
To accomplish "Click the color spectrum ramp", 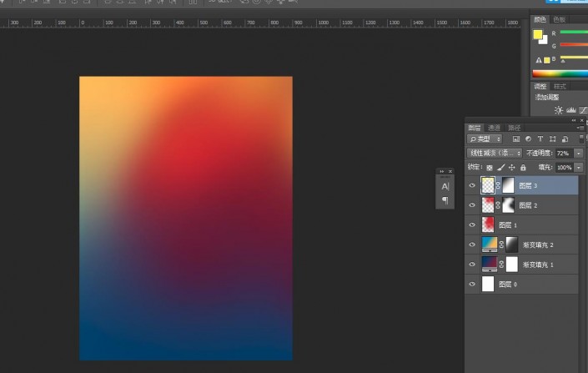I will coord(560,73).
